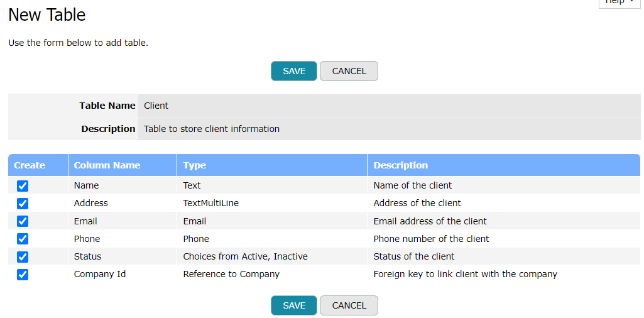Click the Text type cell for Name

click(x=272, y=185)
